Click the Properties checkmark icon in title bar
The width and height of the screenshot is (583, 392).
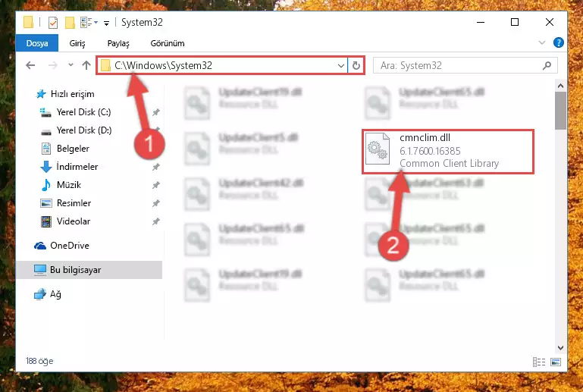53,23
